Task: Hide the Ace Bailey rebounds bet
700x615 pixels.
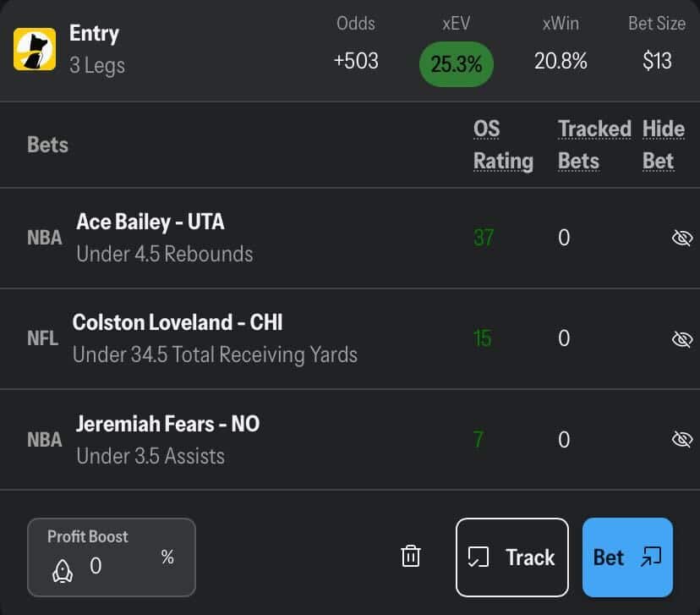Action: [681, 239]
